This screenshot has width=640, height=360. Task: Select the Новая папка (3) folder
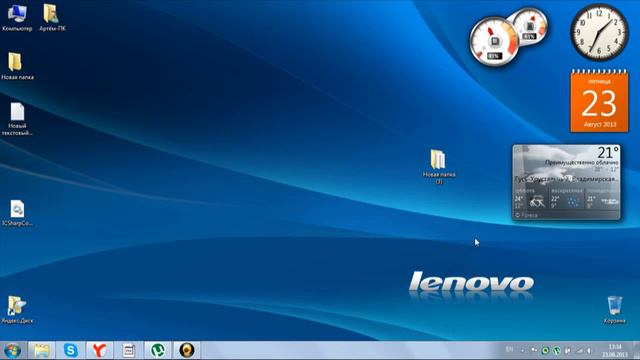point(439,167)
